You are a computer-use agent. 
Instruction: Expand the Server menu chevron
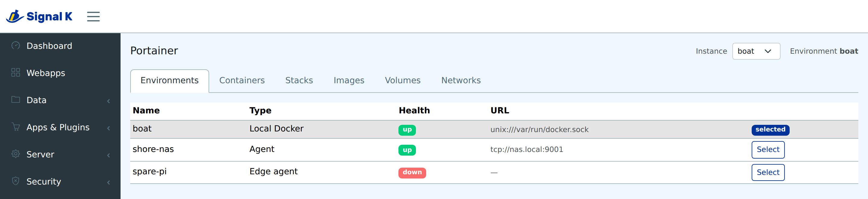(108, 155)
